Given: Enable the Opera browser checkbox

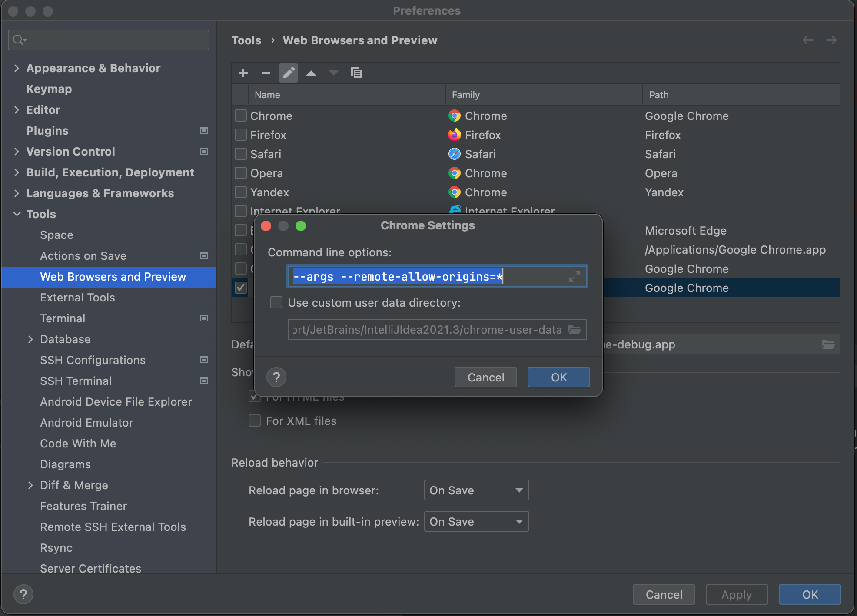Looking at the screenshot, I should pos(241,173).
